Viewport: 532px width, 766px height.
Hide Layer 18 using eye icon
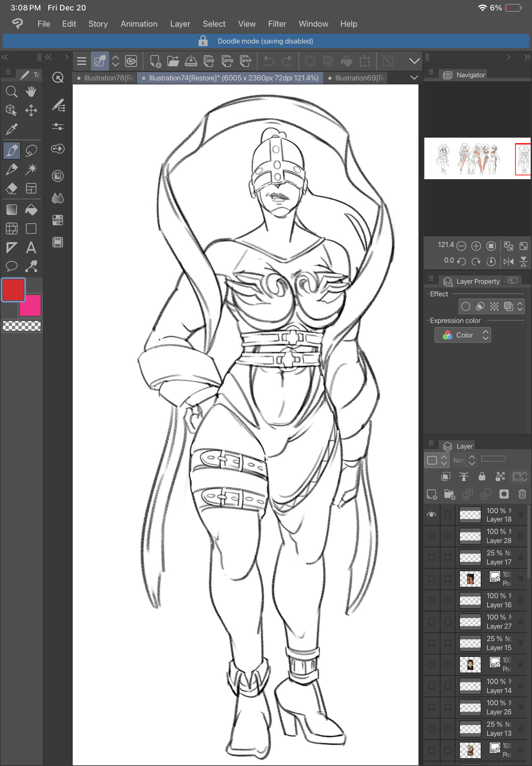[x=432, y=515]
